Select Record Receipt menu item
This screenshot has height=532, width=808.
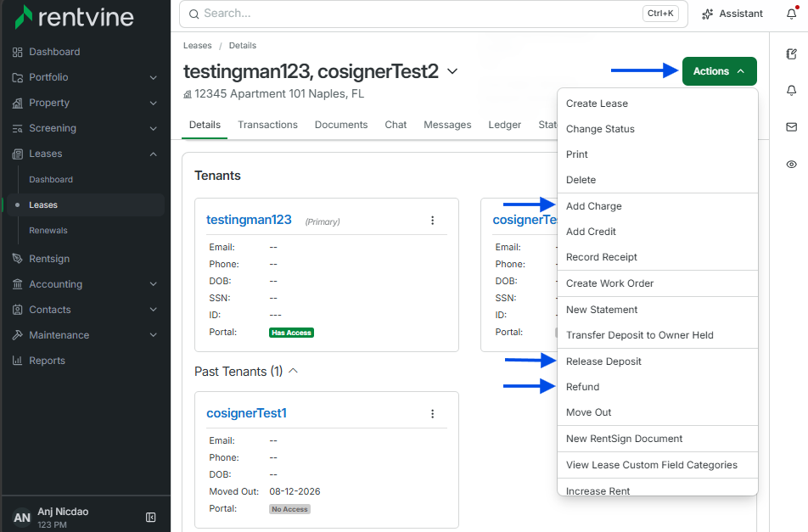click(658, 257)
